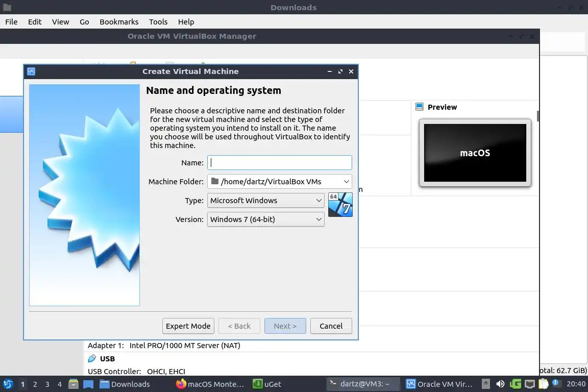
Task: Close the Create Virtual Machine dialog
Action: 351,71
